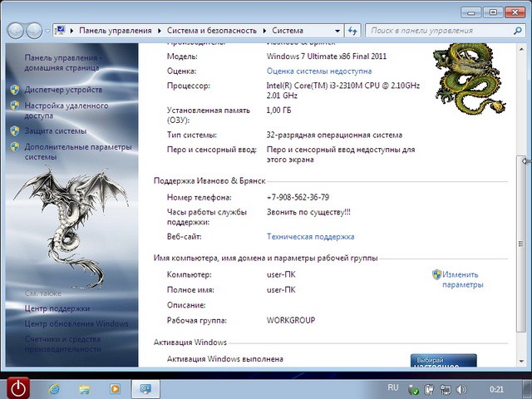532x399 pixels.
Task: Click the active Control Panel taskbar button
Action: [145, 389]
